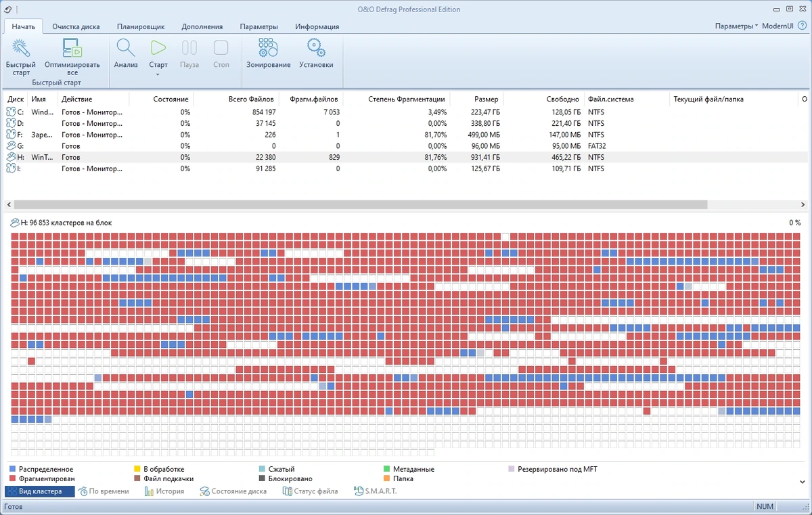Click the Стоп icon
The width and height of the screenshot is (812, 515).
point(221,47)
